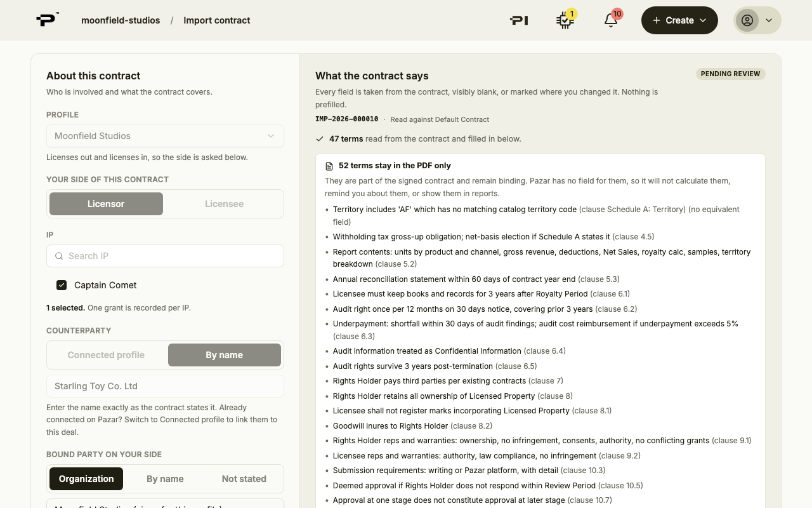The height and width of the screenshot is (508, 812).
Task: Switch counterparty to By name
Action: [225, 355]
